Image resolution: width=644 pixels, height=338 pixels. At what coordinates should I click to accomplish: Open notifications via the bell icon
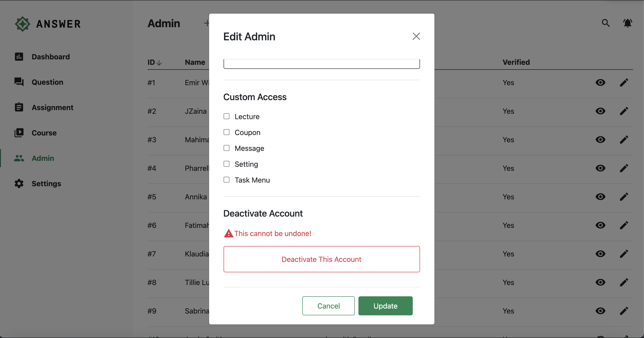pyautogui.click(x=627, y=23)
